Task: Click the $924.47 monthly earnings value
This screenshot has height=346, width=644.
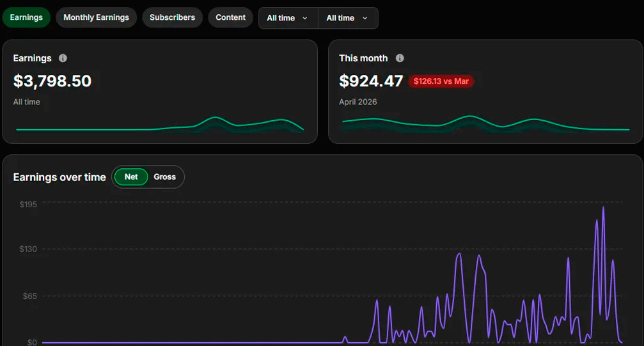Action: (x=371, y=81)
